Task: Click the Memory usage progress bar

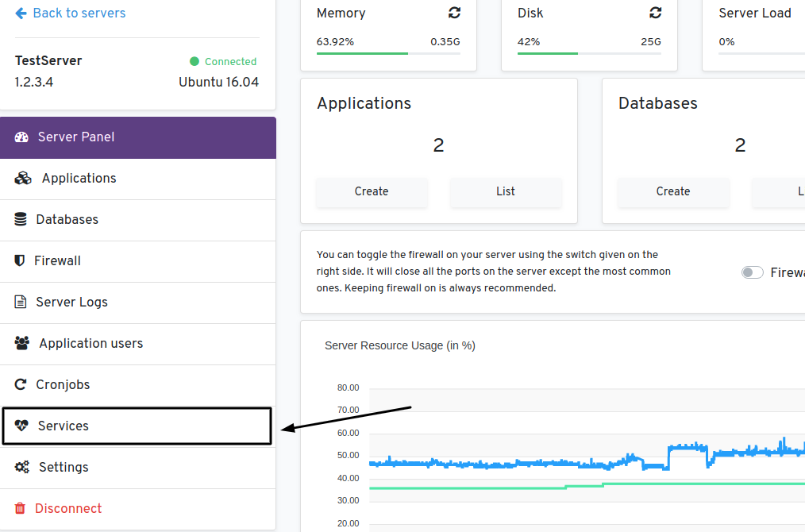Action: 388,53
